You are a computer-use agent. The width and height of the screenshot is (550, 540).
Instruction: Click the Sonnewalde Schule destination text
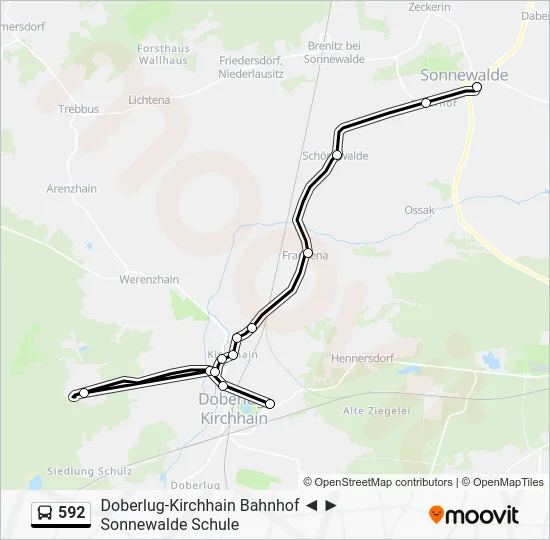[x=170, y=525]
